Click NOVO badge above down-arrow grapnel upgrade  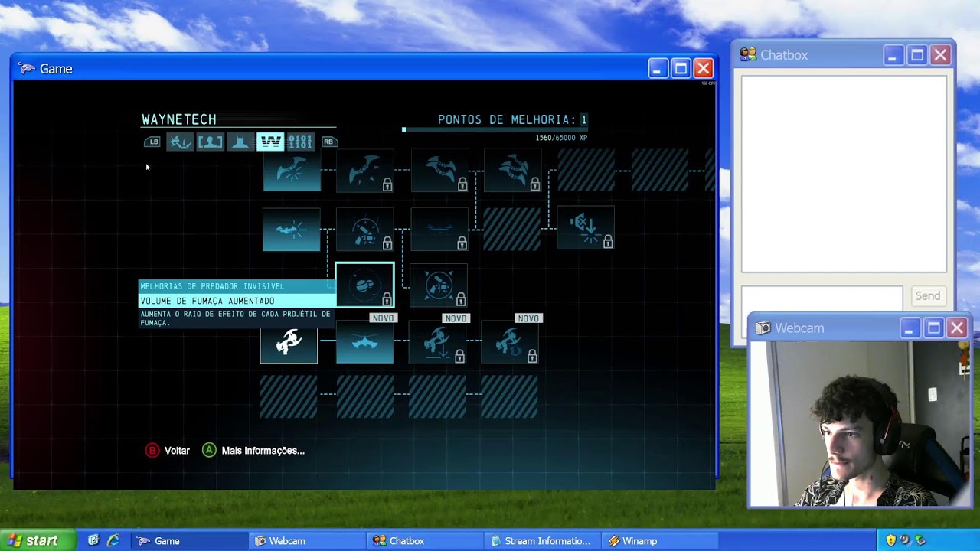(x=456, y=318)
